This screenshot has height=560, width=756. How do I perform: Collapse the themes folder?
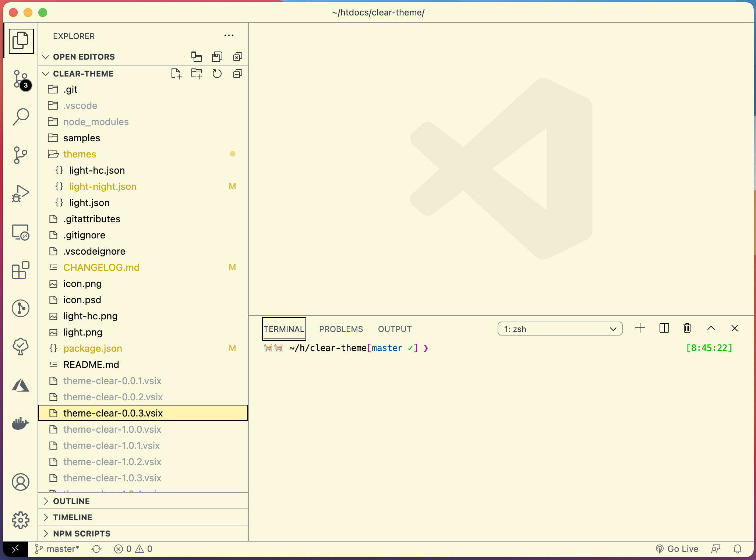tap(80, 154)
